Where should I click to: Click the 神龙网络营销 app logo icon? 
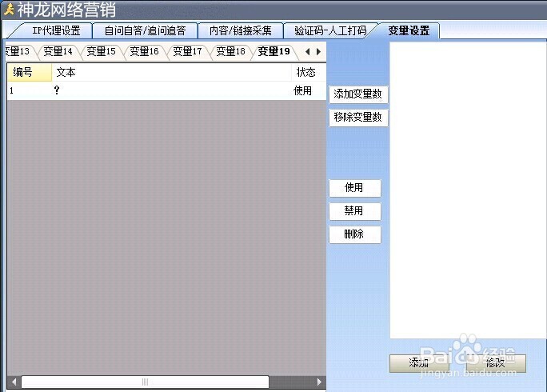tap(9, 10)
